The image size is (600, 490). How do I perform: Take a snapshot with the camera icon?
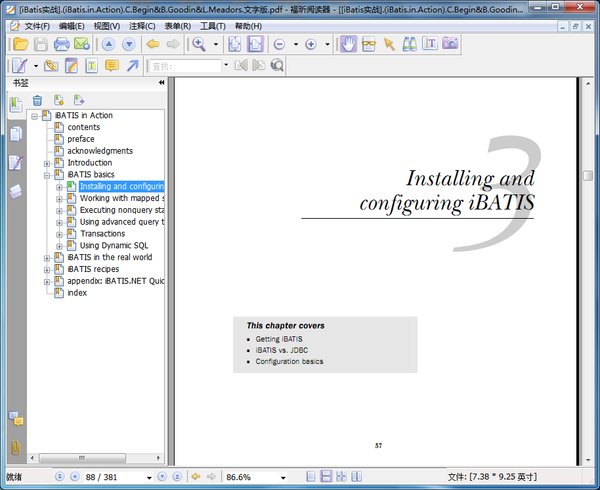tap(450, 43)
